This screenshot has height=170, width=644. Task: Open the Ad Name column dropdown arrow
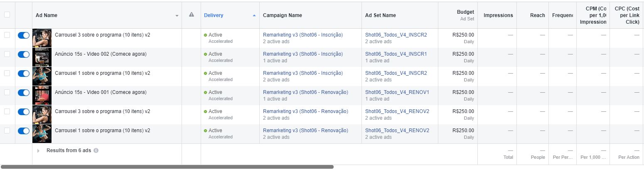177,16
